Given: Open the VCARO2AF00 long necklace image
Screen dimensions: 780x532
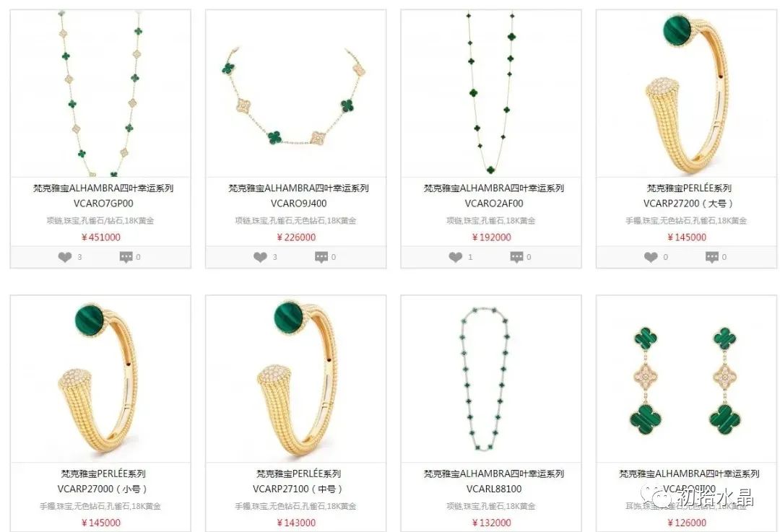Looking at the screenshot, I should click(x=491, y=93).
